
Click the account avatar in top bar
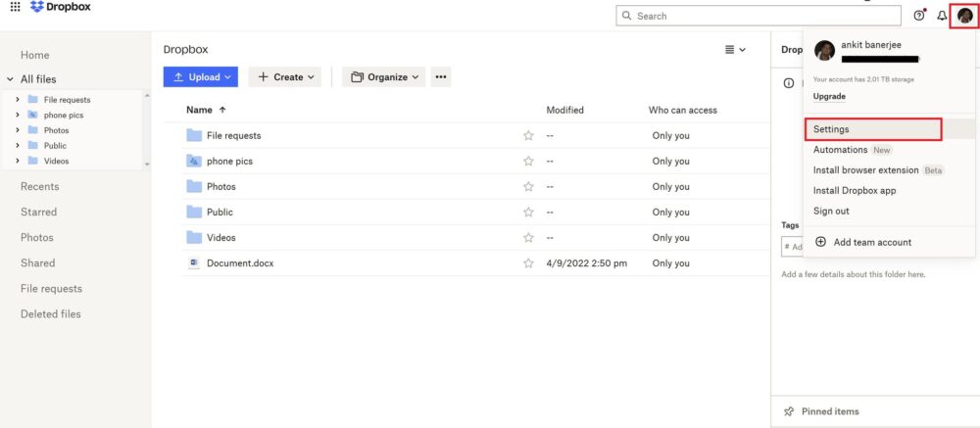[x=965, y=16]
